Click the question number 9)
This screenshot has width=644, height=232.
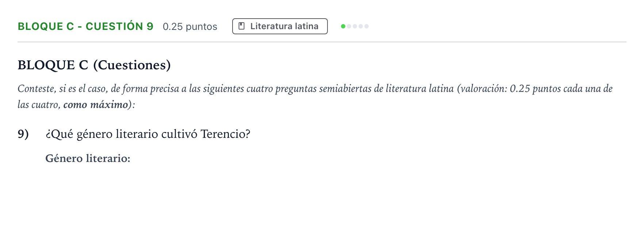pos(23,134)
